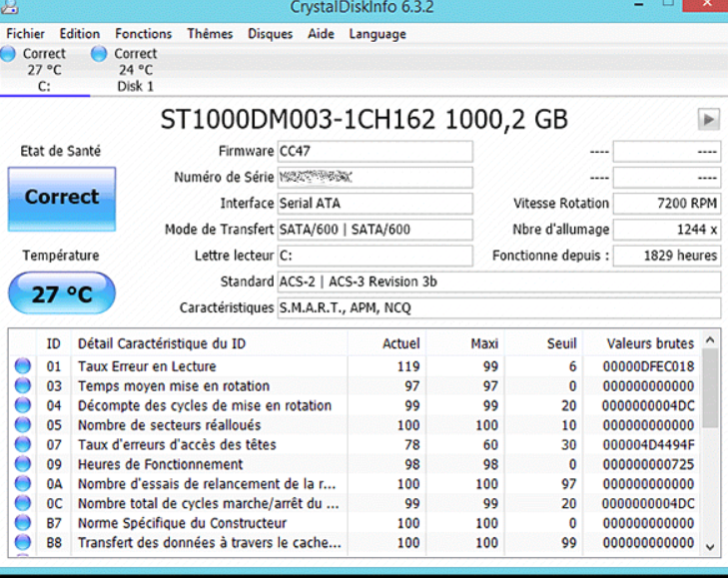Click the blue status orb for Disk 1
The height and width of the screenshot is (578, 728).
(x=99, y=54)
